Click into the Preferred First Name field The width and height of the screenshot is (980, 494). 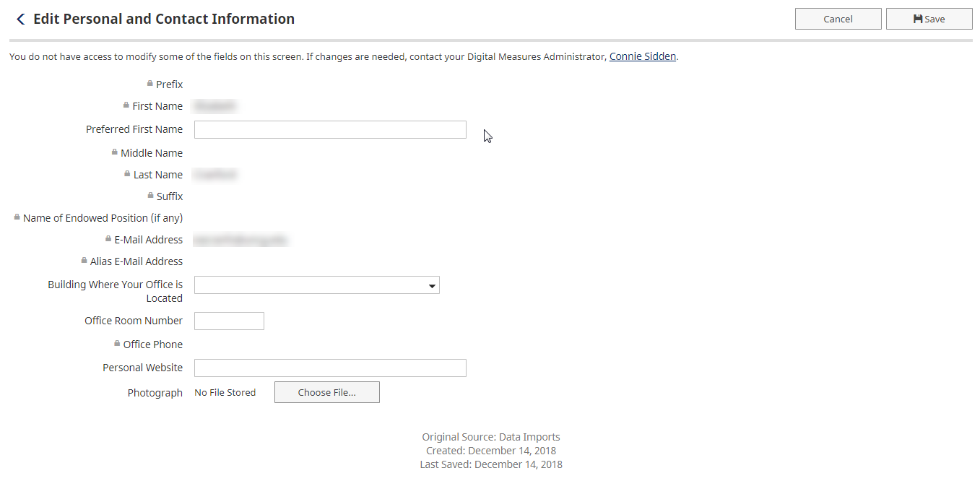[x=330, y=130]
